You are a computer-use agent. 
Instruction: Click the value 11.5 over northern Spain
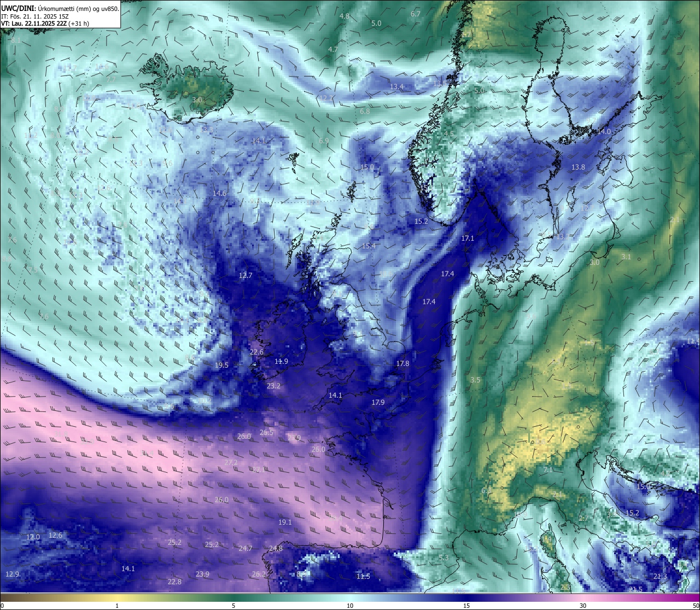pyautogui.click(x=363, y=577)
